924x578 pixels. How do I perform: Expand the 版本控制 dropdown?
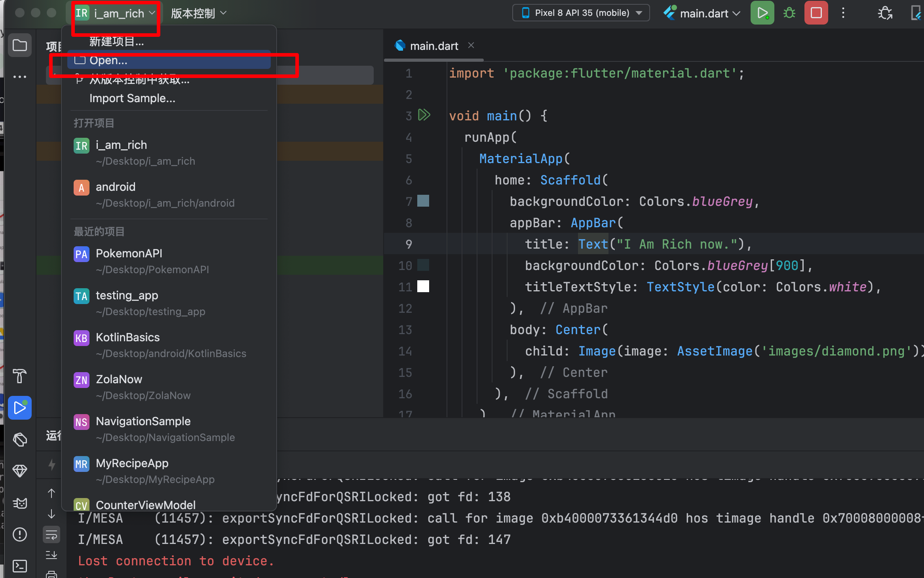(x=199, y=13)
